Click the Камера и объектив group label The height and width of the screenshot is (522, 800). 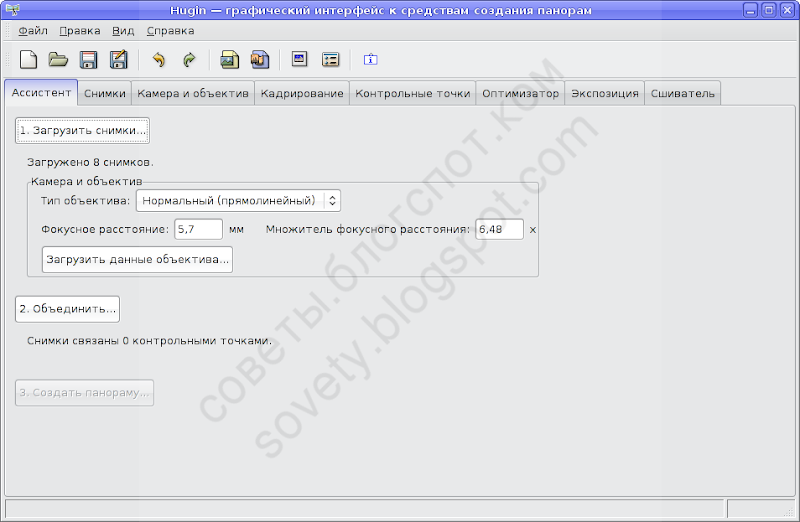pos(87,181)
